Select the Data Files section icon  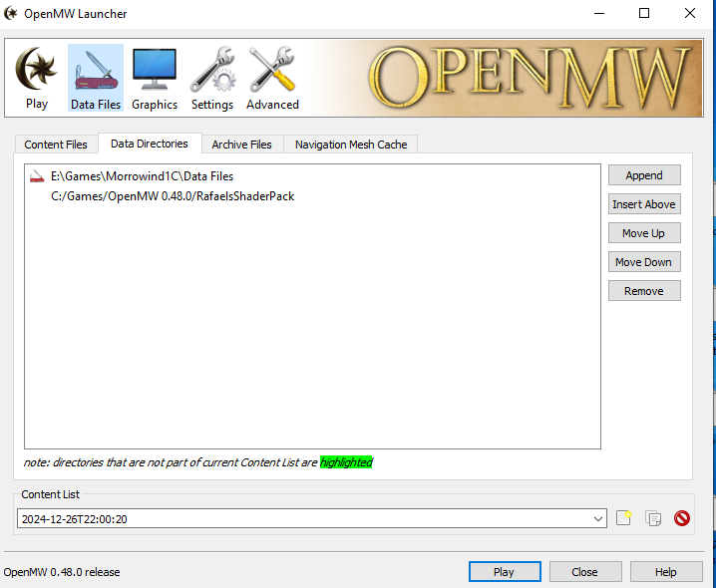click(x=96, y=78)
